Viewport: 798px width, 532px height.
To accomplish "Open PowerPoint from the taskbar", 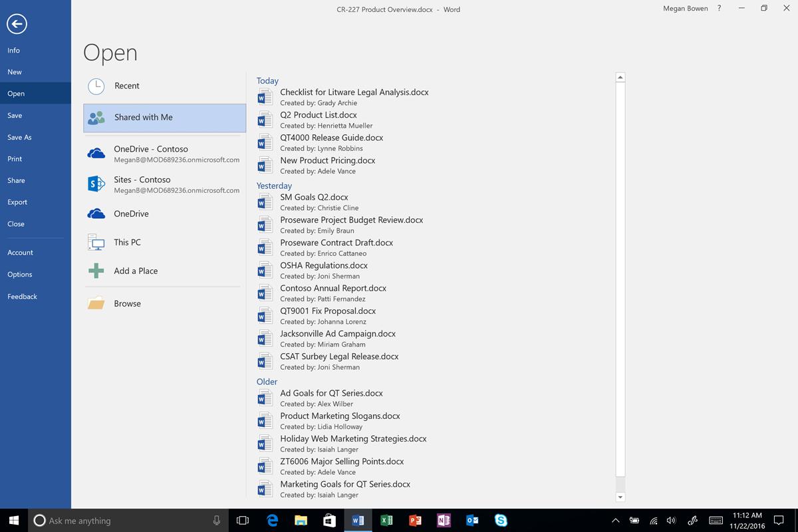I will click(x=415, y=521).
